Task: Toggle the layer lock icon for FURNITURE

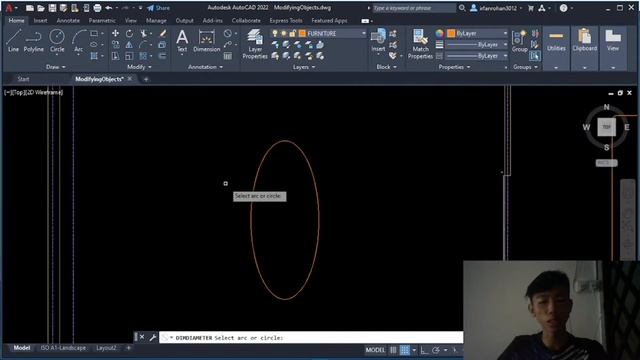Action: coord(293,33)
